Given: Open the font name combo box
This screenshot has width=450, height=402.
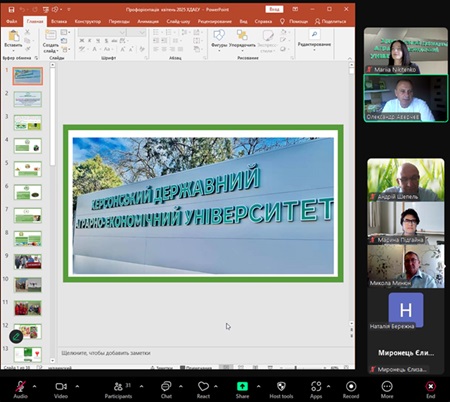Looking at the screenshot, I should click(x=102, y=32).
